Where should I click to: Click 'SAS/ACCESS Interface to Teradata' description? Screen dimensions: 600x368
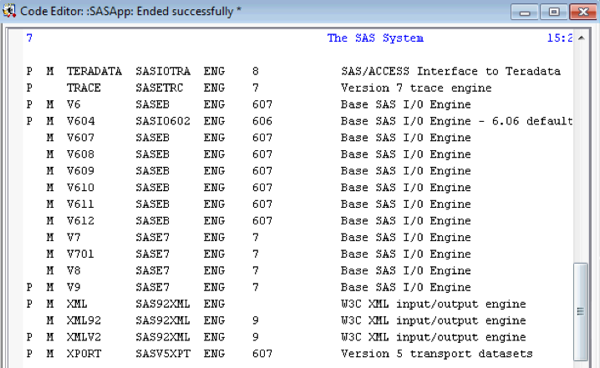pyautogui.click(x=451, y=71)
